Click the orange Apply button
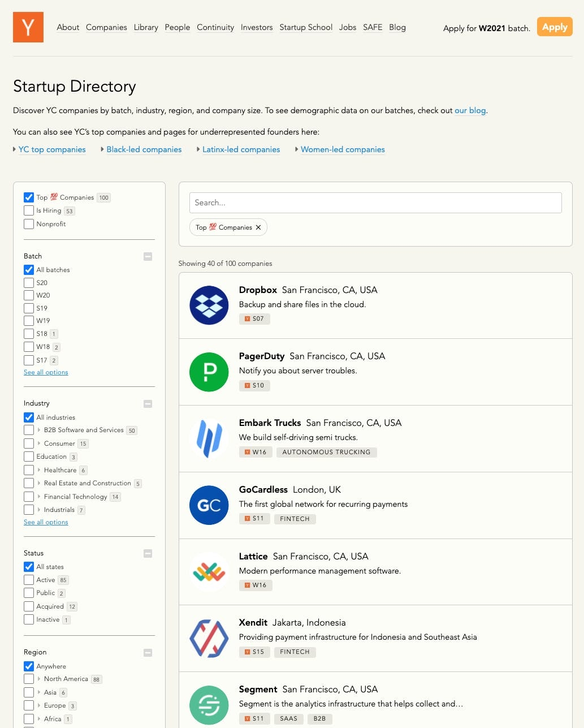Screen dimensions: 584x728 (555, 27)
